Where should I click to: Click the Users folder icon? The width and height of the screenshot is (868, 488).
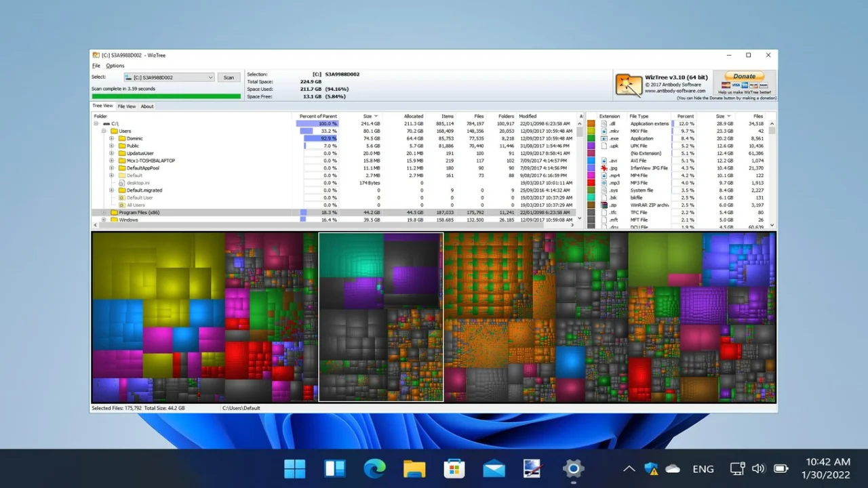(x=115, y=131)
